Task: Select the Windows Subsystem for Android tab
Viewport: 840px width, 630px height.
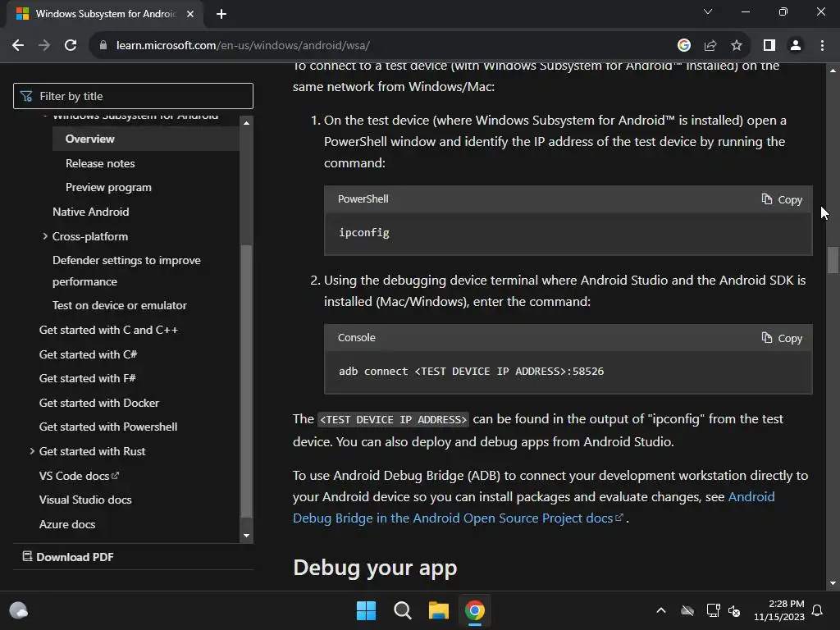Action: pos(105,14)
